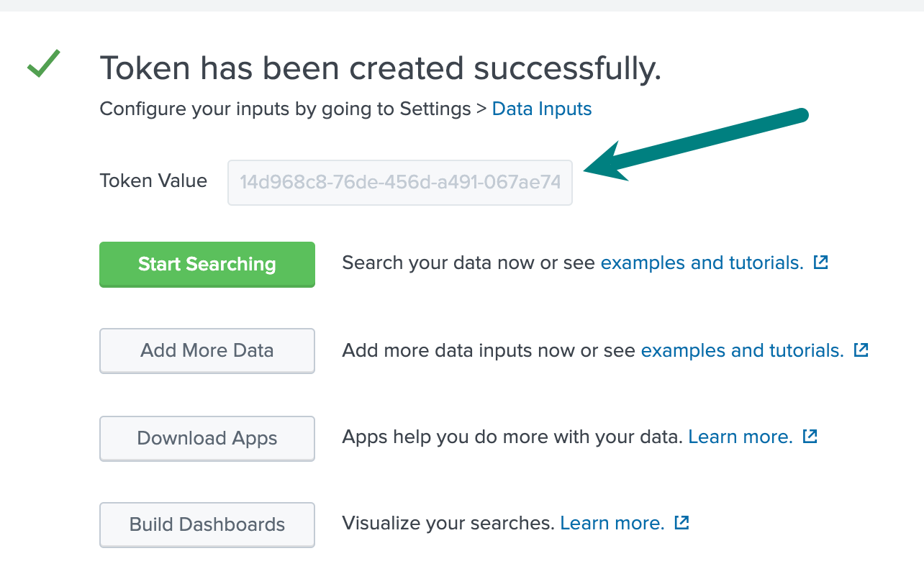The width and height of the screenshot is (924, 574).
Task: Click external link icon after Apps Learn more
Action: [810, 437]
